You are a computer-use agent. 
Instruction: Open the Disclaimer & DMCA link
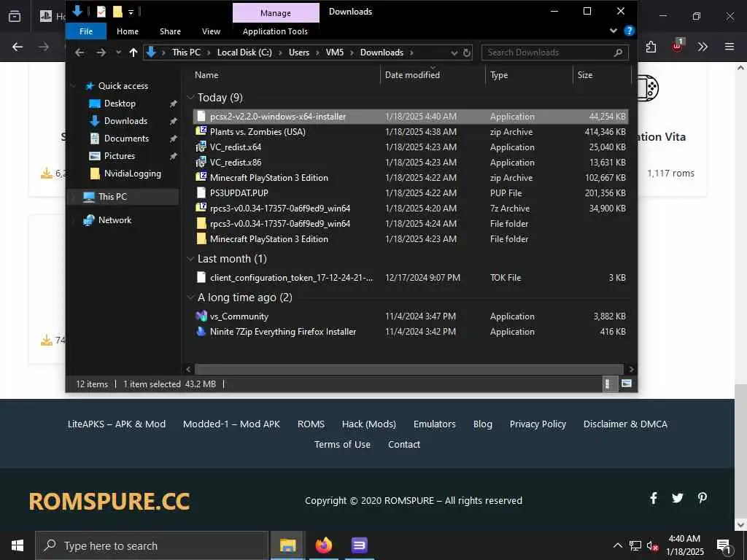click(x=625, y=424)
